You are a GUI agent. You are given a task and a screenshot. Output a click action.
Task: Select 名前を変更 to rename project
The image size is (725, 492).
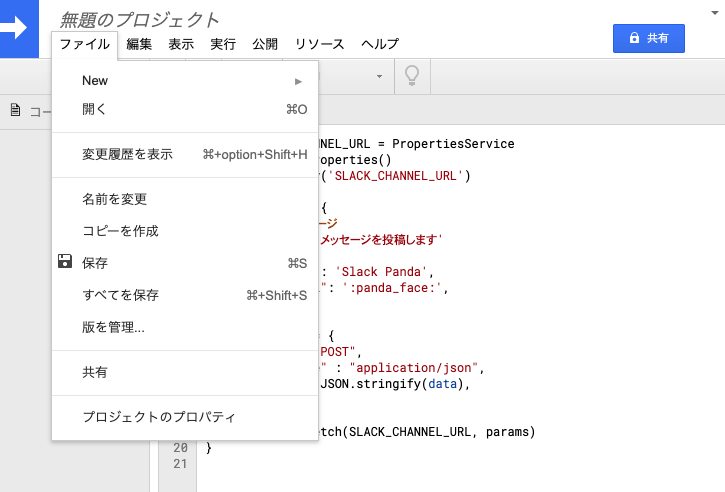(115, 199)
